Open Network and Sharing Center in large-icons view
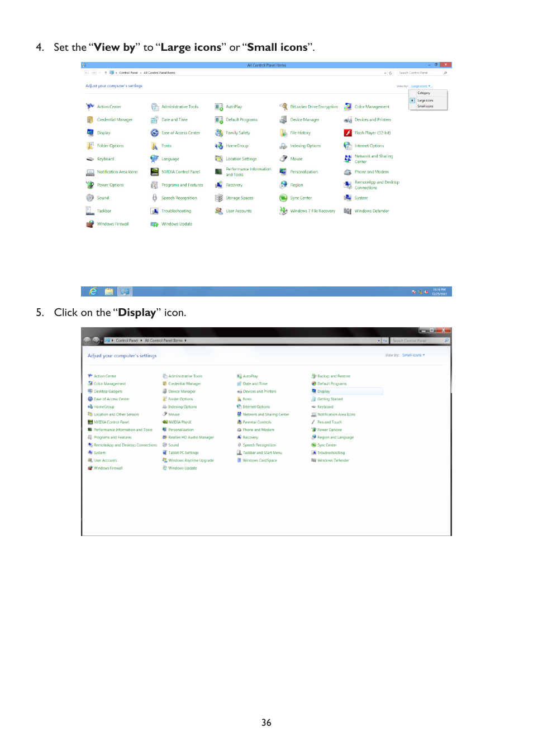Viewport: 533px width, 756px height. click(369, 159)
